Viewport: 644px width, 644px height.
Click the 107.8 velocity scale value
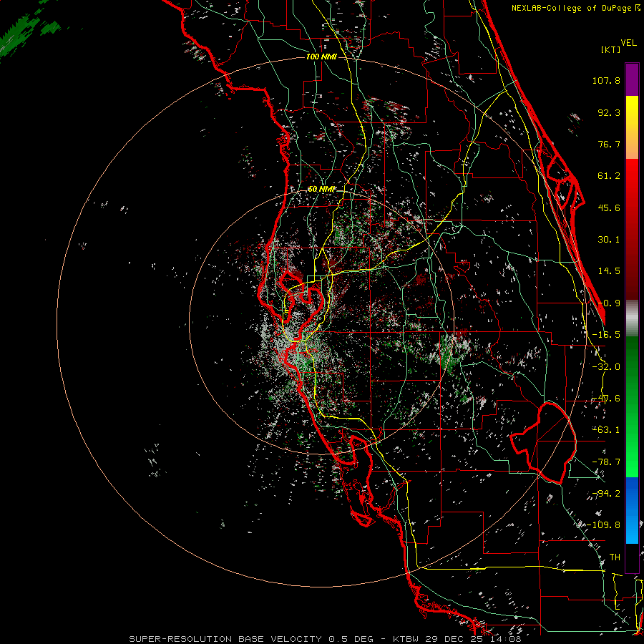pyautogui.click(x=606, y=80)
